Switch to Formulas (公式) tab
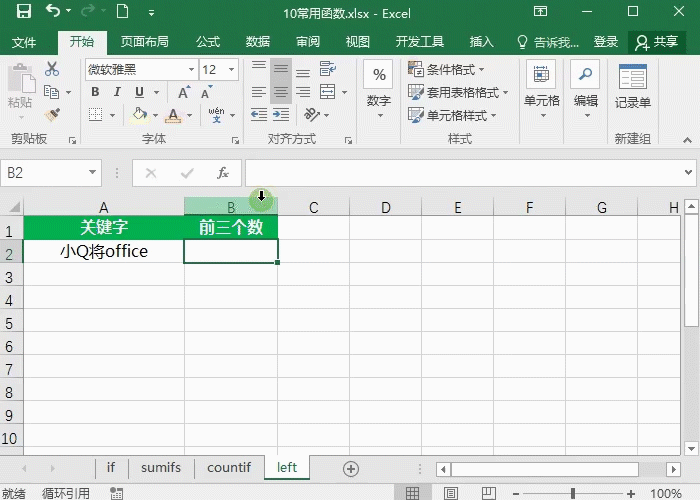The width and height of the screenshot is (700, 500). pyautogui.click(x=208, y=42)
